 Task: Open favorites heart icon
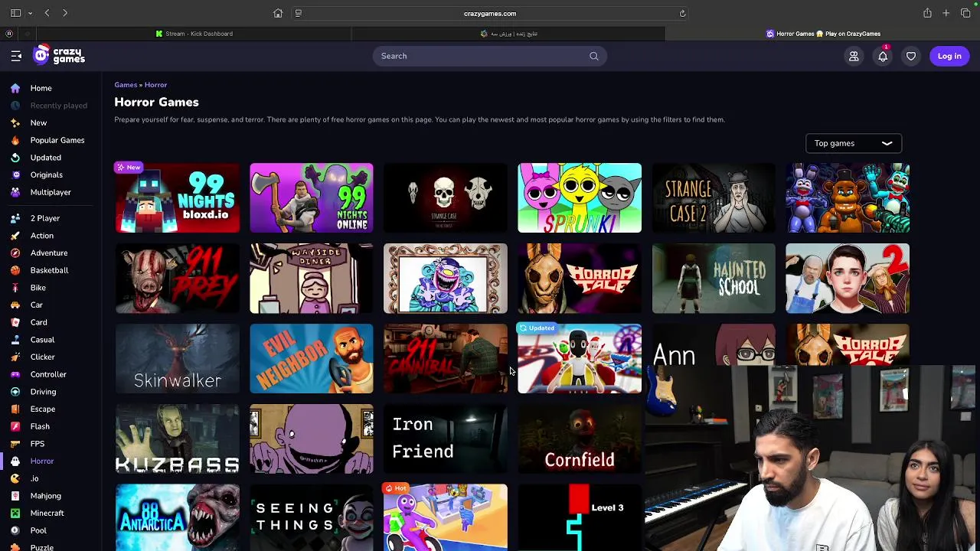coord(911,56)
